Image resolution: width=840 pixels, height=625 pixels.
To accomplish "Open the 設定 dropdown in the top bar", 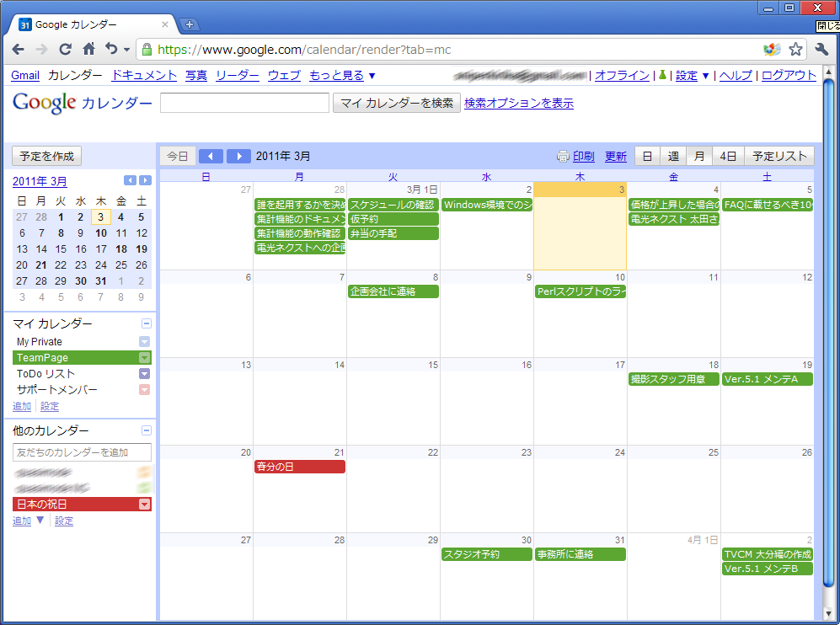I will pyautogui.click(x=692, y=76).
